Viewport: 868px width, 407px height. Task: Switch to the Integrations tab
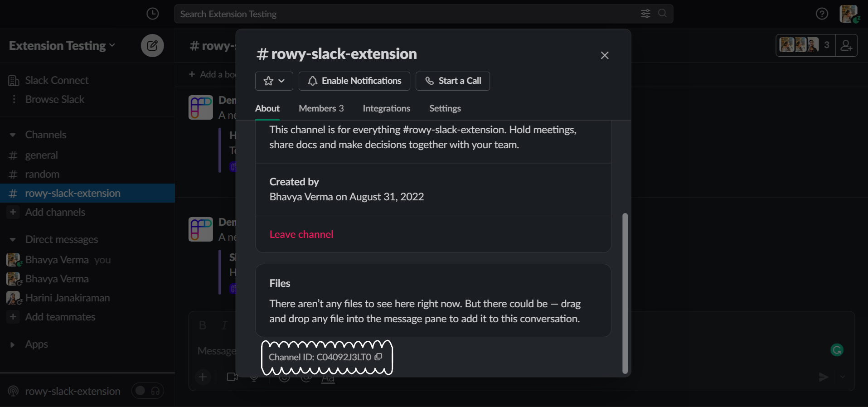tap(386, 108)
